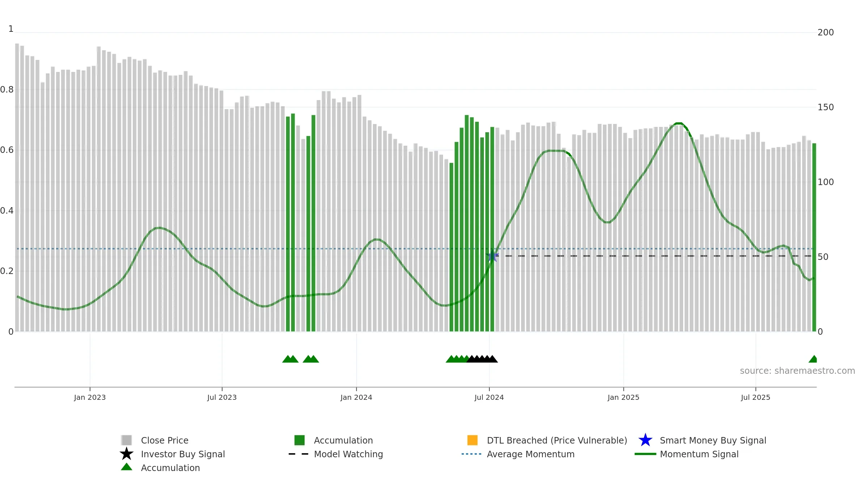Click the source: sharemaestro.com text
Image resolution: width=868 pixels, height=488 pixels.
(797, 371)
